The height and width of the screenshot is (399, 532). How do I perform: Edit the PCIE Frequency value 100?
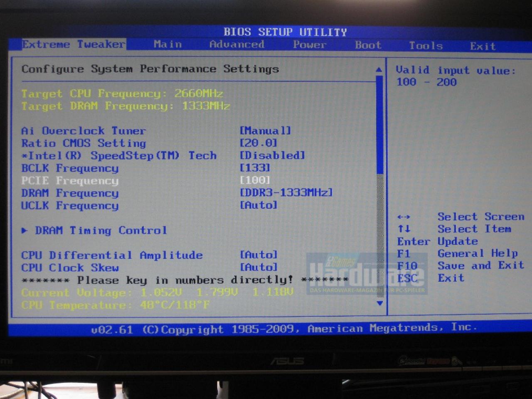(255, 180)
